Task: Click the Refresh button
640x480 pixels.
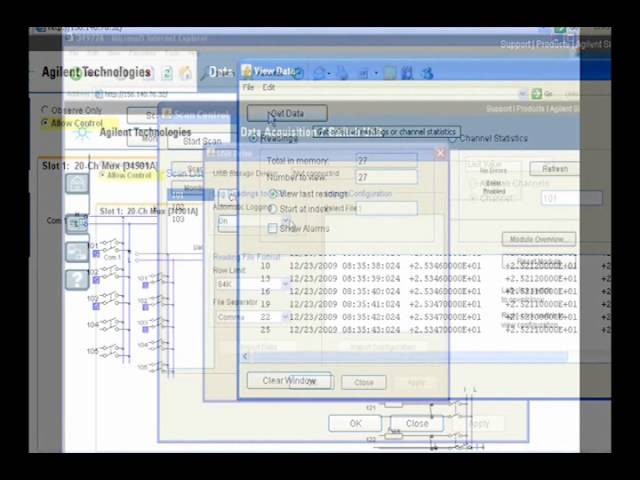Action: [555, 168]
